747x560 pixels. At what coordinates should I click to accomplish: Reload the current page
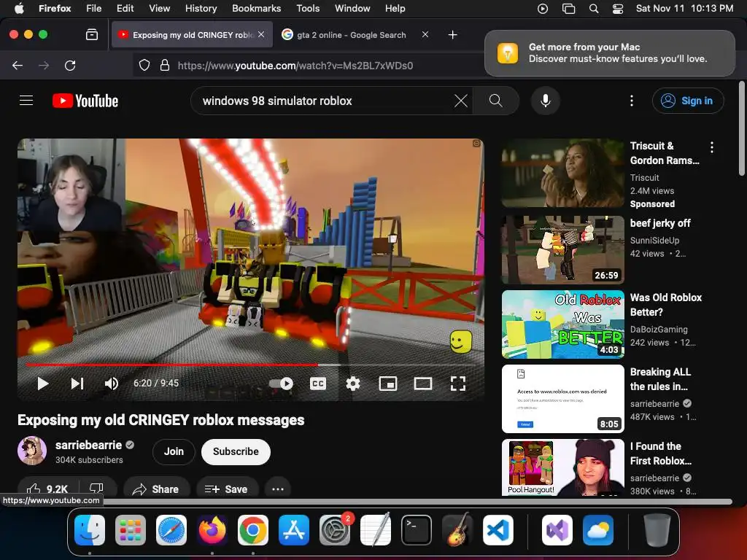coord(70,65)
